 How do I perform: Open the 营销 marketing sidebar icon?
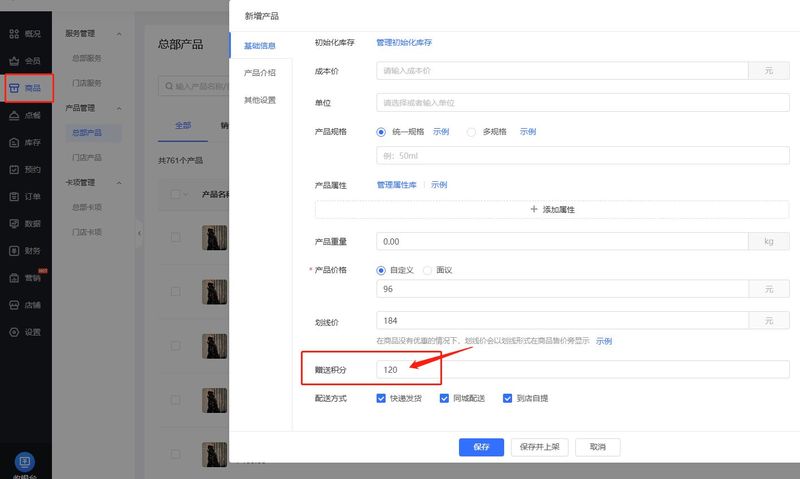[14, 278]
